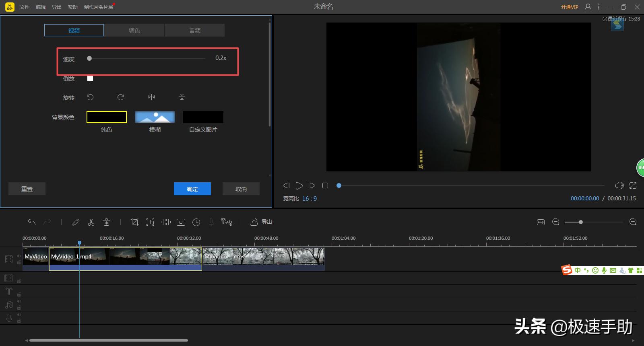Screen dimensions: 644x346
Task: Click the scissors split tool
Action: (91, 222)
